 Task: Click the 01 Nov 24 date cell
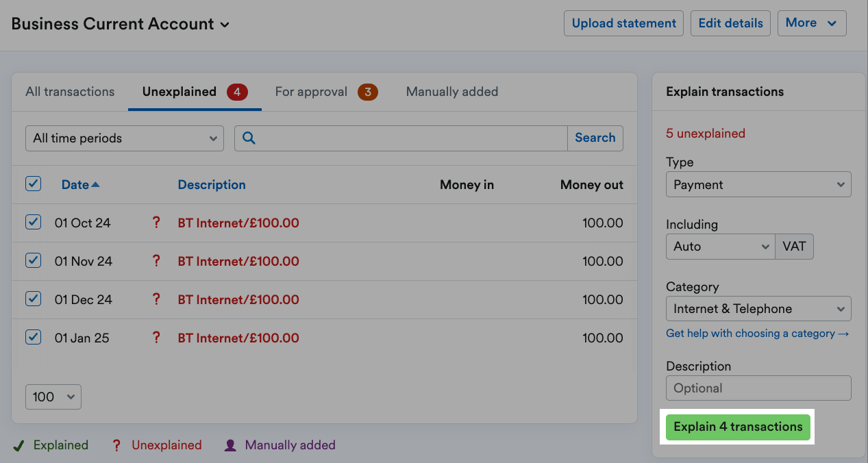coord(83,262)
